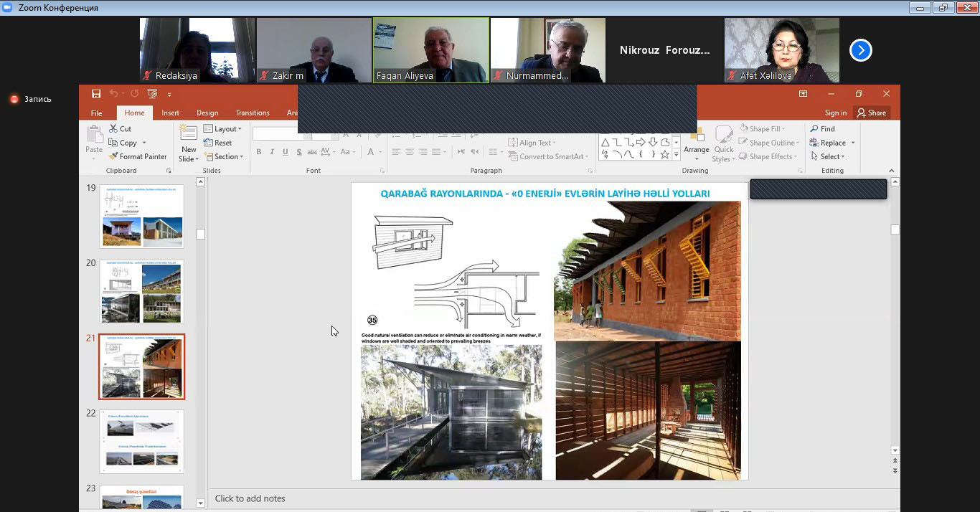Select the right arrow shape in gallery

(x=640, y=142)
